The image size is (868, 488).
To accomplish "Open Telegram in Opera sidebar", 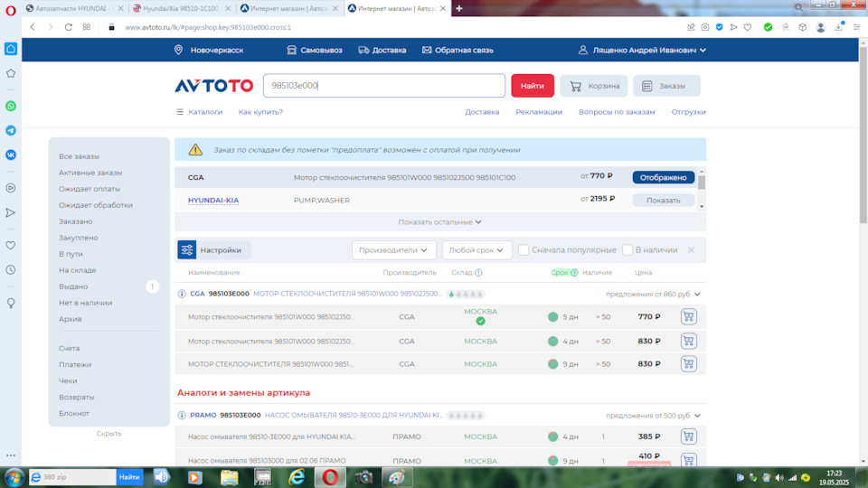I will [x=11, y=130].
